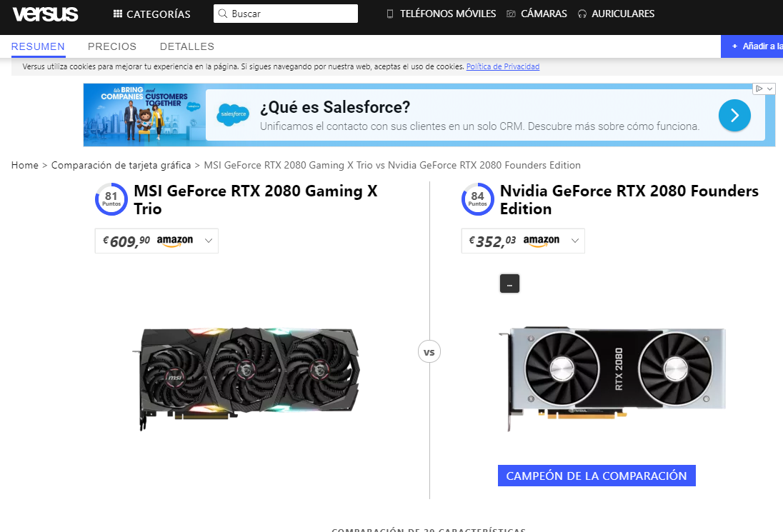The image size is (783, 532).
Task: Select the Resumen tab
Action: (x=38, y=46)
